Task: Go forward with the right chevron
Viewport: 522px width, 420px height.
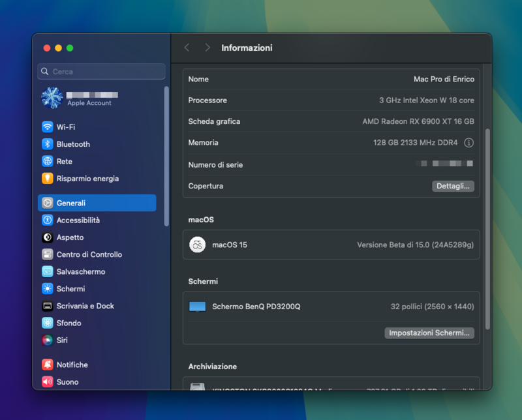Action: pos(207,48)
